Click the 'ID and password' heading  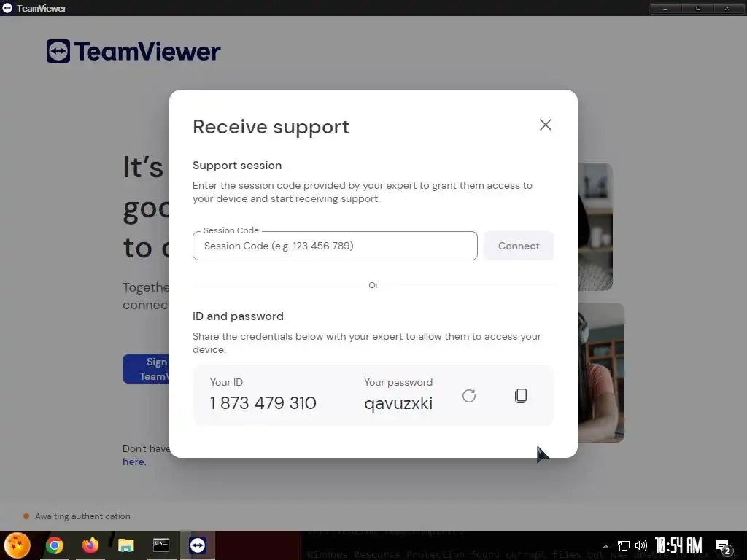(238, 316)
